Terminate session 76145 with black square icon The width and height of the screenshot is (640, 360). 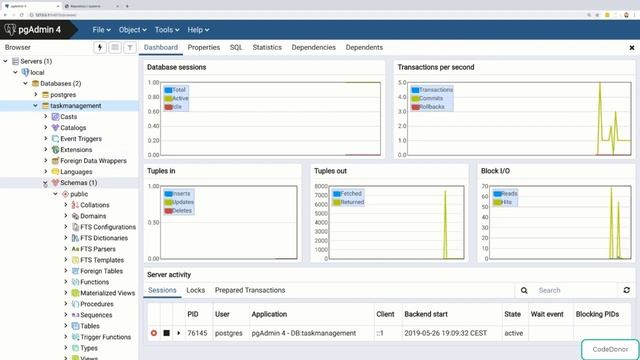167,333
